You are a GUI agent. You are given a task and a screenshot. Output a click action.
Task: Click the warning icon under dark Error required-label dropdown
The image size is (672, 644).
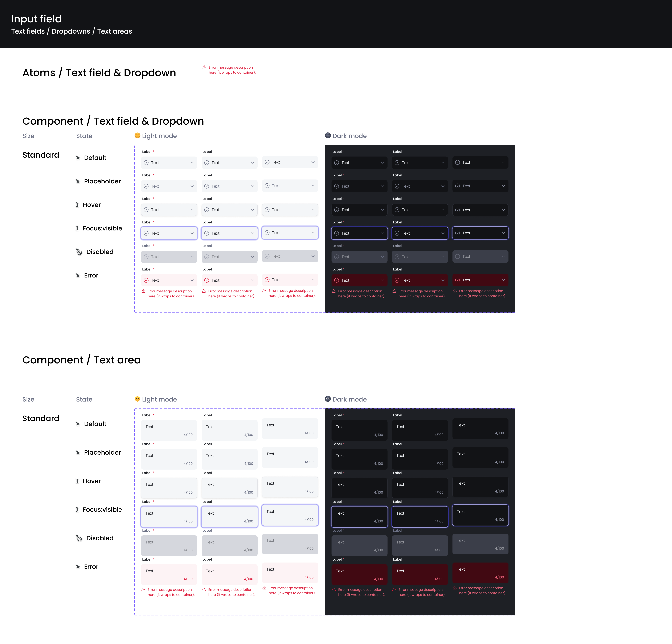coord(334,291)
